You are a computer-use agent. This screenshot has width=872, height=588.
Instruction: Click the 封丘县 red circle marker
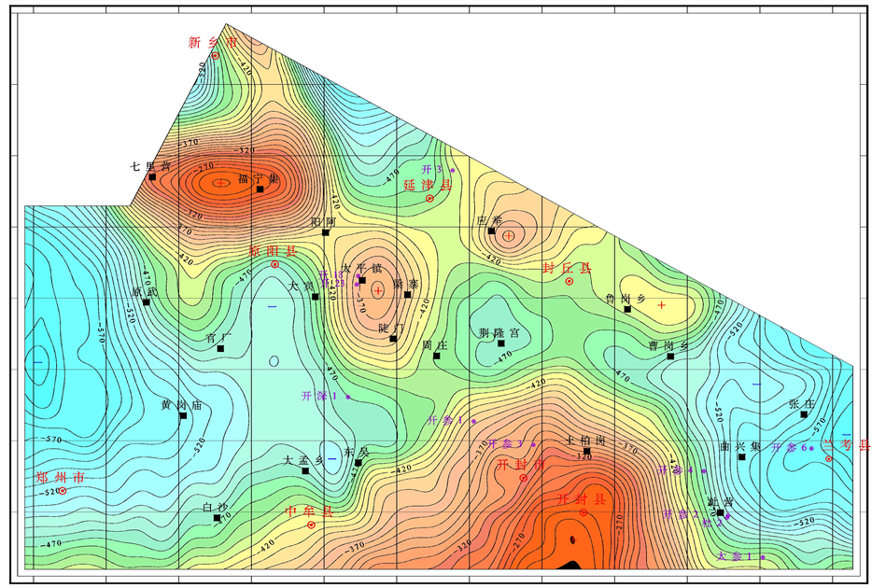(x=570, y=281)
